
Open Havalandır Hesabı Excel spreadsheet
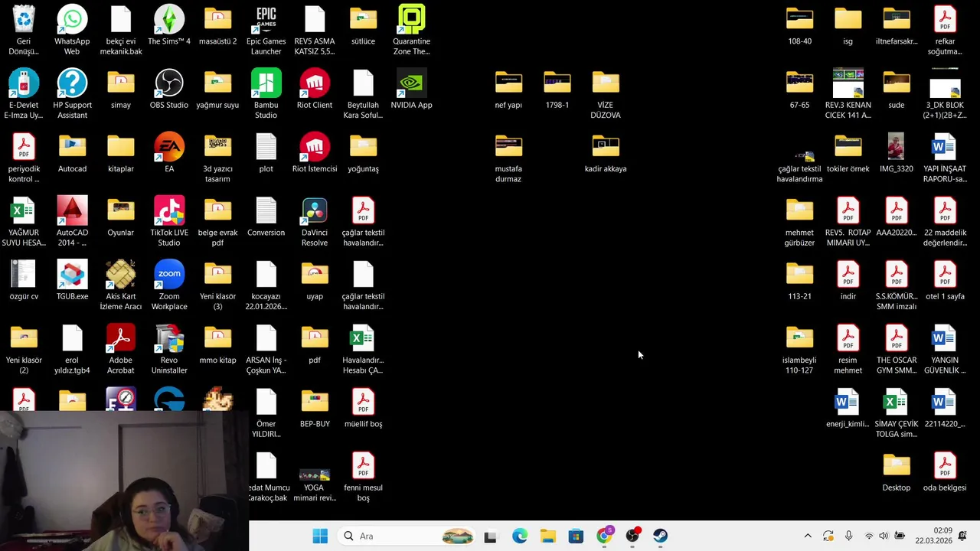click(x=363, y=337)
